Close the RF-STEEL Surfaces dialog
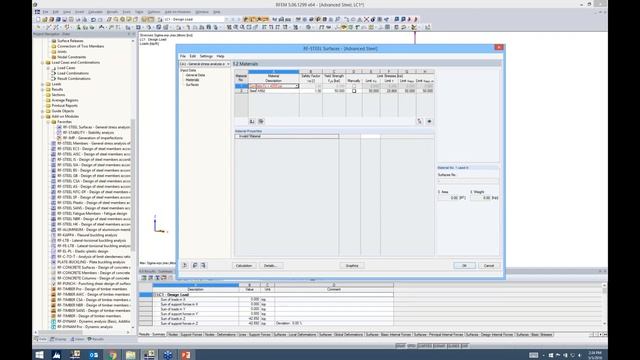This screenshot has height=360, width=640. click(499, 47)
